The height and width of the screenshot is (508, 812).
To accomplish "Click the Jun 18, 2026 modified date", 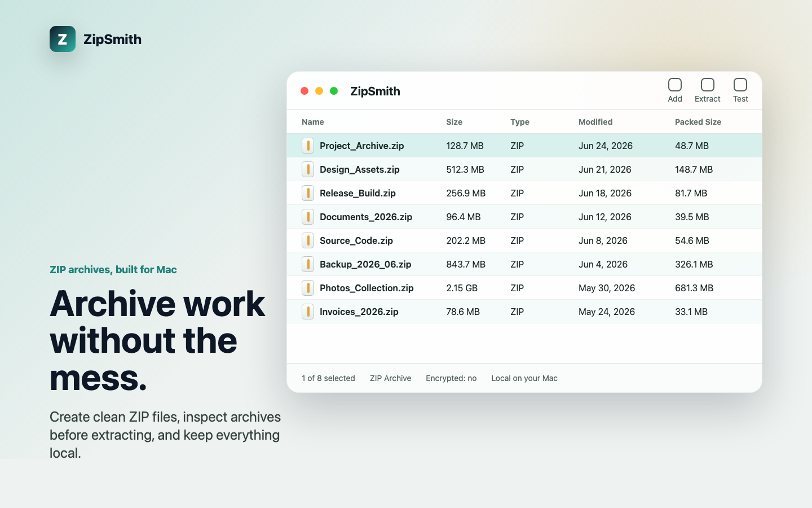I will (605, 193).
